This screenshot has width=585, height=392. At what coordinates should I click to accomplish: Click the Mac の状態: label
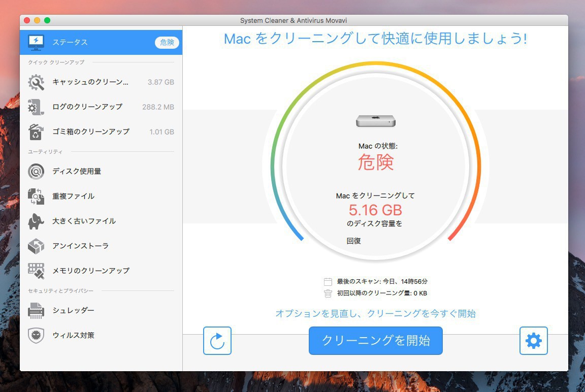point(378,146)
